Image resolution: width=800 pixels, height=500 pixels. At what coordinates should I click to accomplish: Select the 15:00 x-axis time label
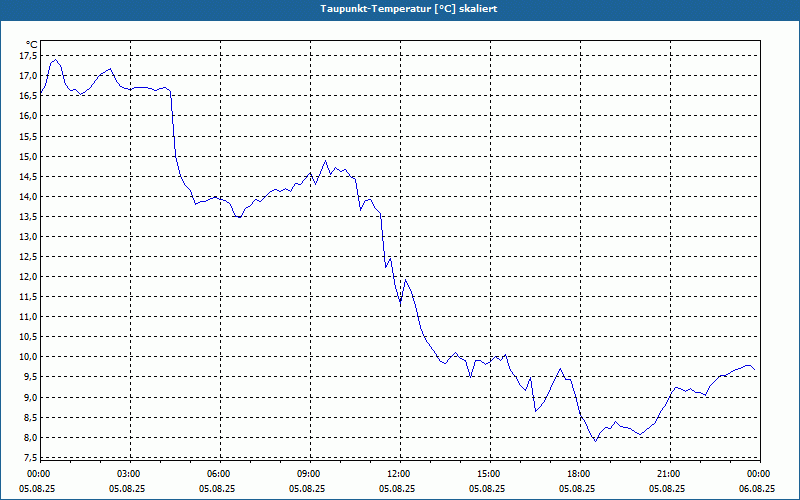pos(487,474)
